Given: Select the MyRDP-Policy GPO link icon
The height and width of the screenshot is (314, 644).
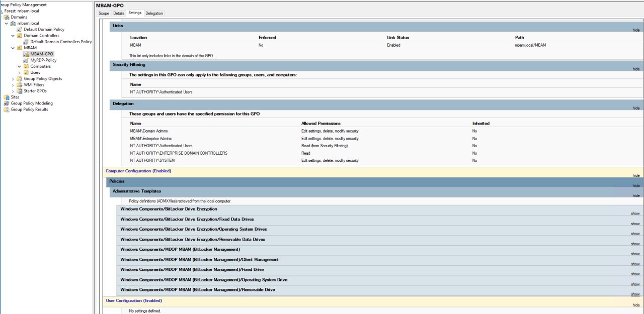Looking at the screenshot, I should tap(26, 60).
